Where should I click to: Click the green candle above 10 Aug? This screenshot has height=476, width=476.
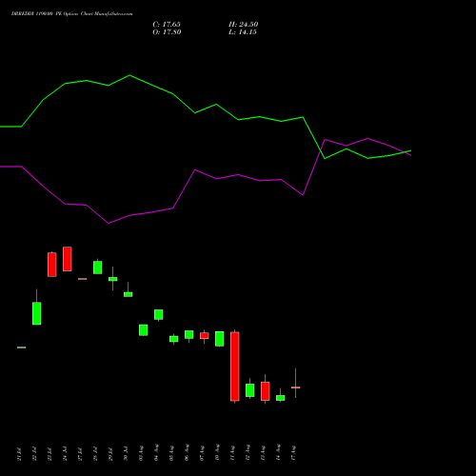pos(220,339)
